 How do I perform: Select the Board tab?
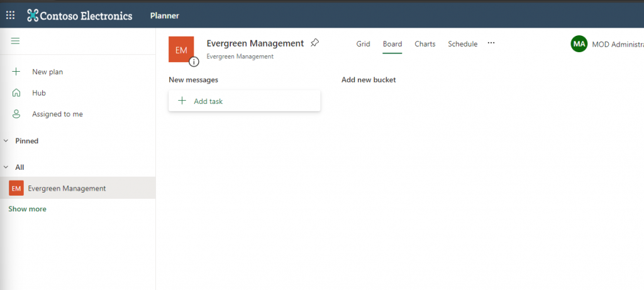(x=392, y=44)
